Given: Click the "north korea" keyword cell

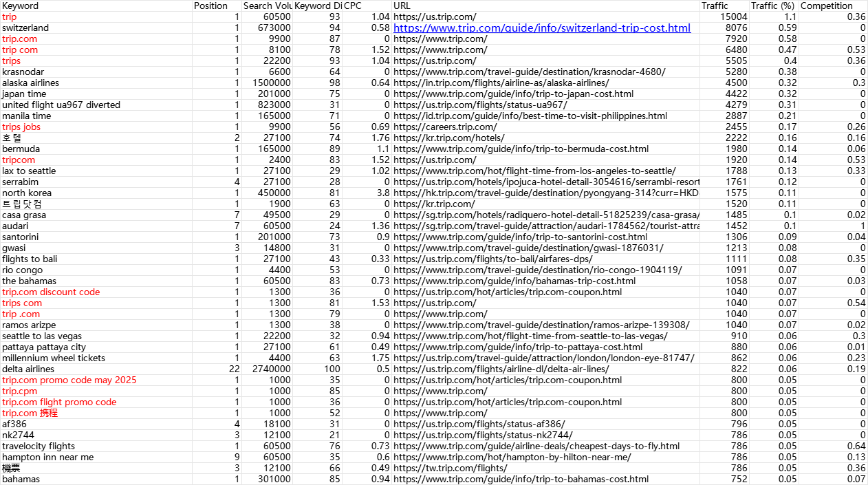Looking at the screenshot, I should pyautogui.click(x=27, y=193).
